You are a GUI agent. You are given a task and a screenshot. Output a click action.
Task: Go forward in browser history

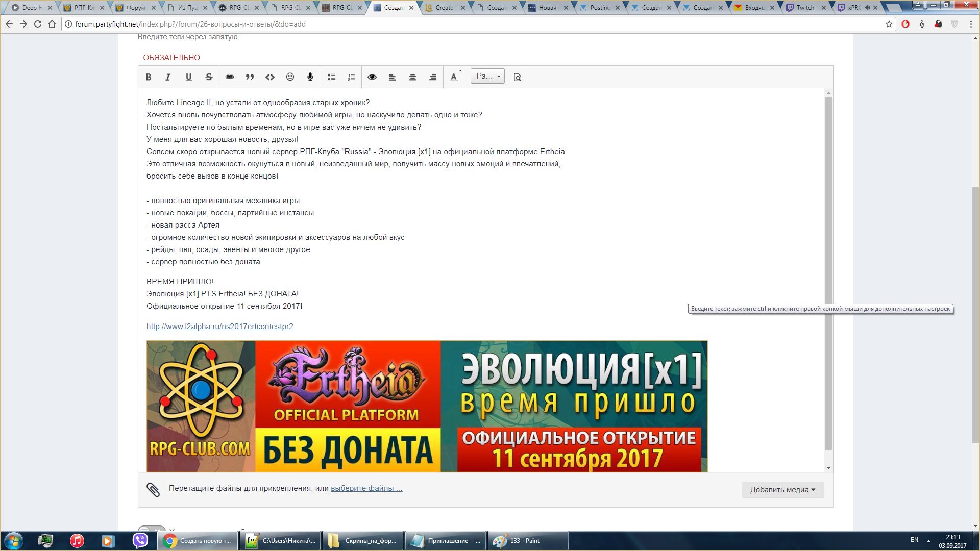coord(23,24)
